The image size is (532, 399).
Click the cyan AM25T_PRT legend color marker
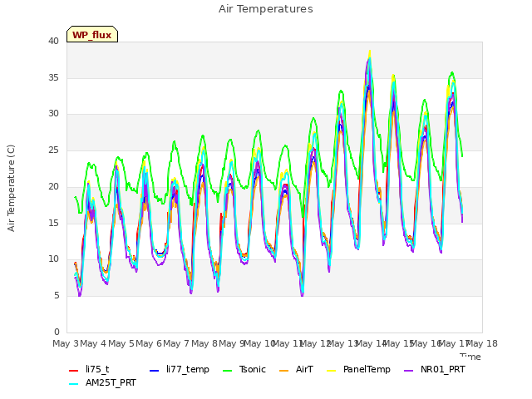pyautogui.click(x=74, y=384)
